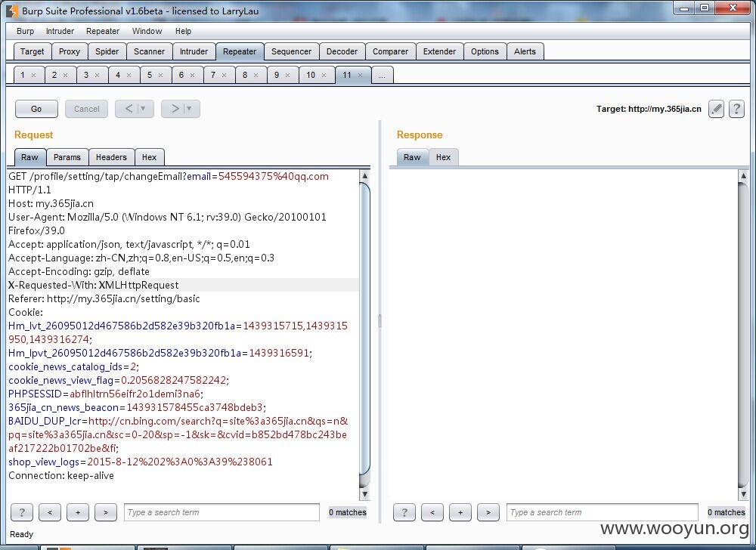Go to next match in request search
The image size is (756, 550).
pos(106,512)
